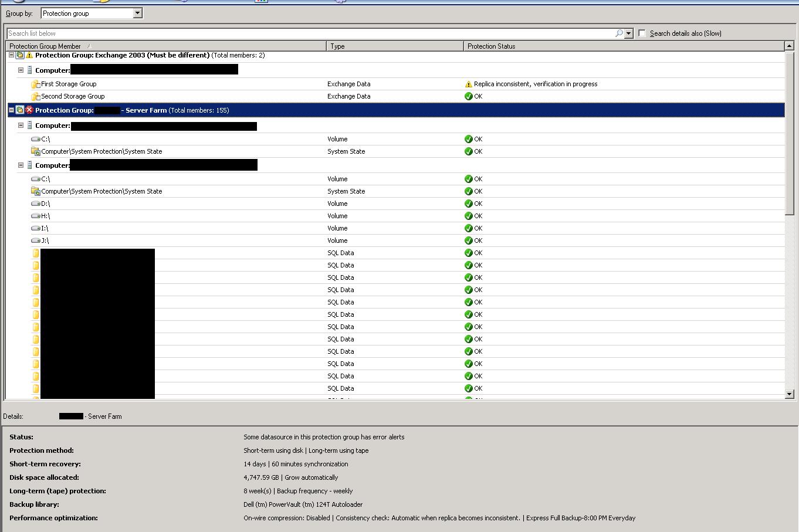Click the disk volume icon next to D:\

pyautogui.click(x=35, y=204)
